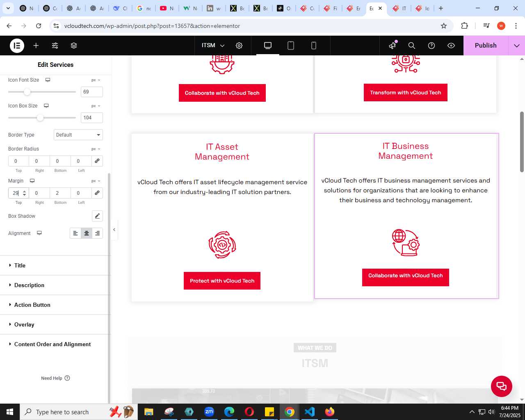The height and width of the screenshot is (420, 525).
Task: Toggle Border Radius linked values
Action: 97,161
